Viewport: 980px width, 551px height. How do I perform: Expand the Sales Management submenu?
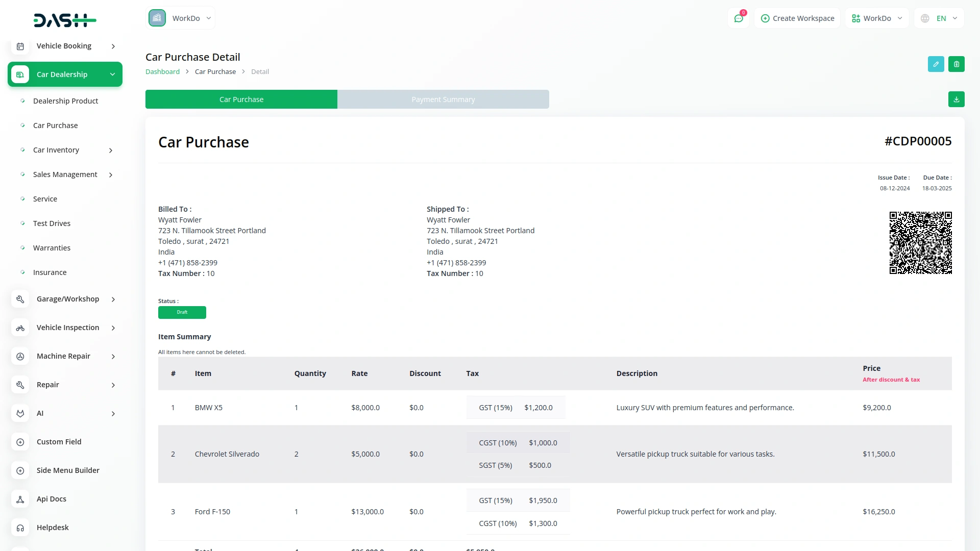coord(111,175)
